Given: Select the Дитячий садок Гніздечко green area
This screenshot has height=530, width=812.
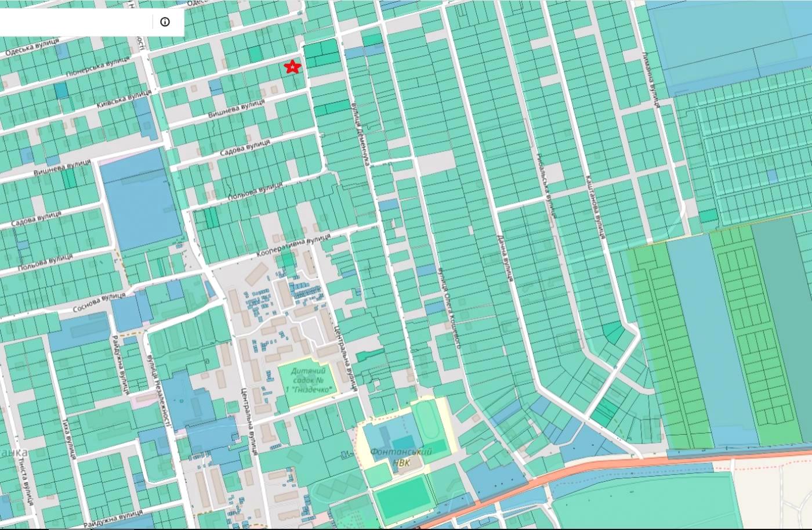Looking at the screenshot, I should click(307, 380).
